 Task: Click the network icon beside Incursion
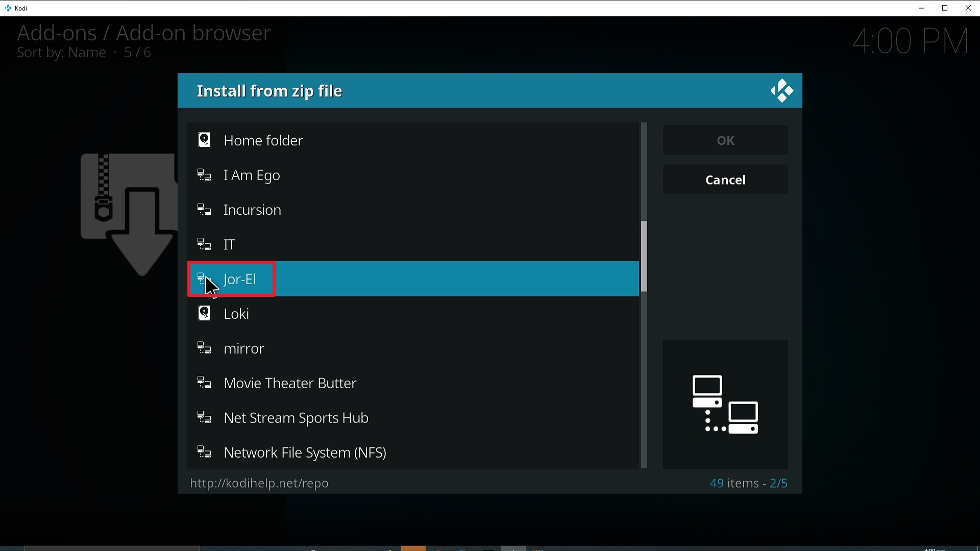tap(204, 210)
